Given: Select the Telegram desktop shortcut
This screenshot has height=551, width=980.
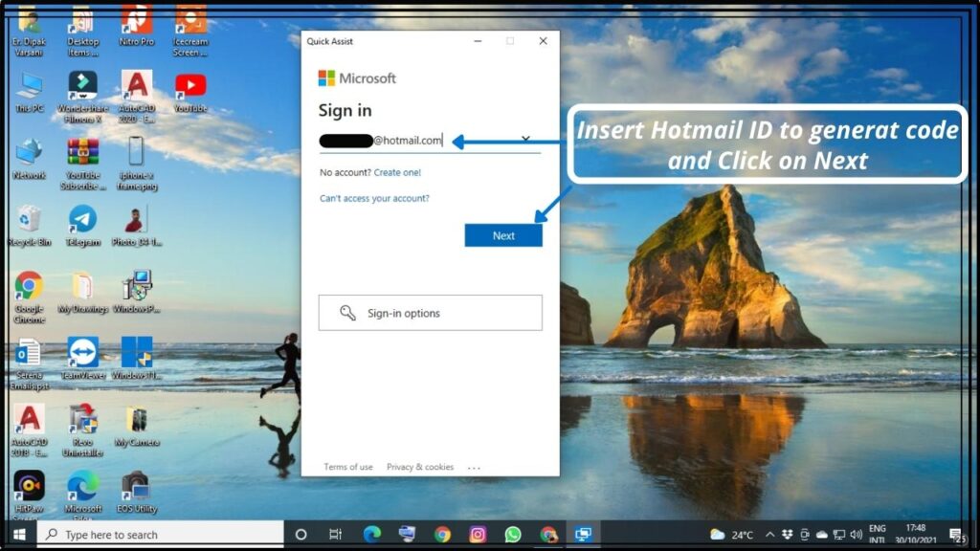Looking at the screenshot, I should click(82, 220).
